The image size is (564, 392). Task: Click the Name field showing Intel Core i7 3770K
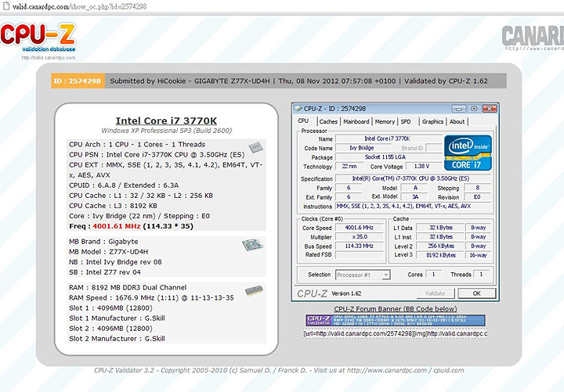[x=389, y=138]
